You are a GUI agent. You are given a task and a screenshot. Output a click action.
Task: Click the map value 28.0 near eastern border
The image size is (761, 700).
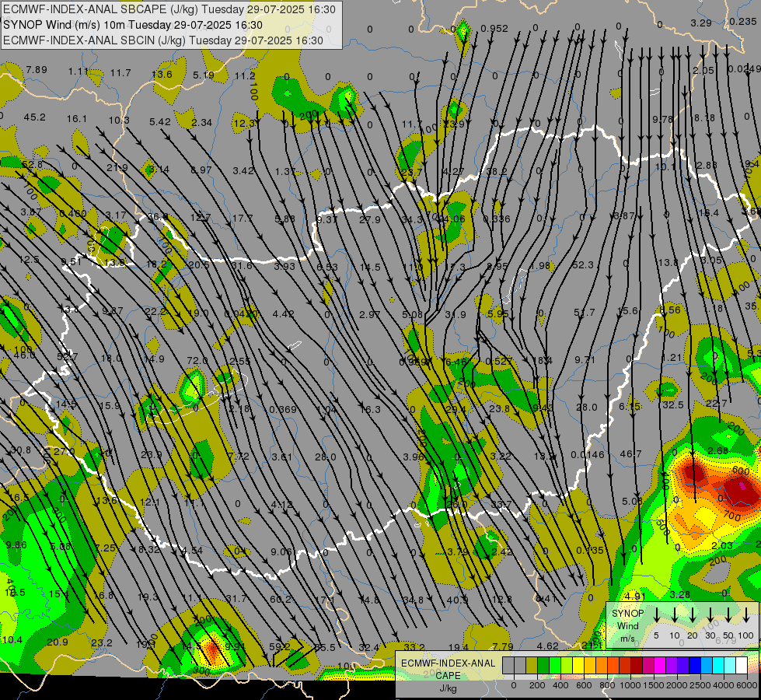pos(586,407)
